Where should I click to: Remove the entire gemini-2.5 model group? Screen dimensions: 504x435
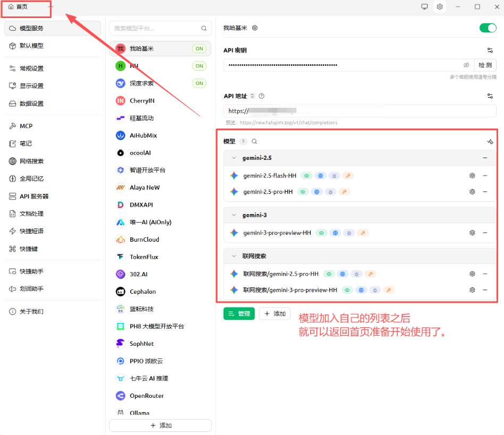click(485, 158)
